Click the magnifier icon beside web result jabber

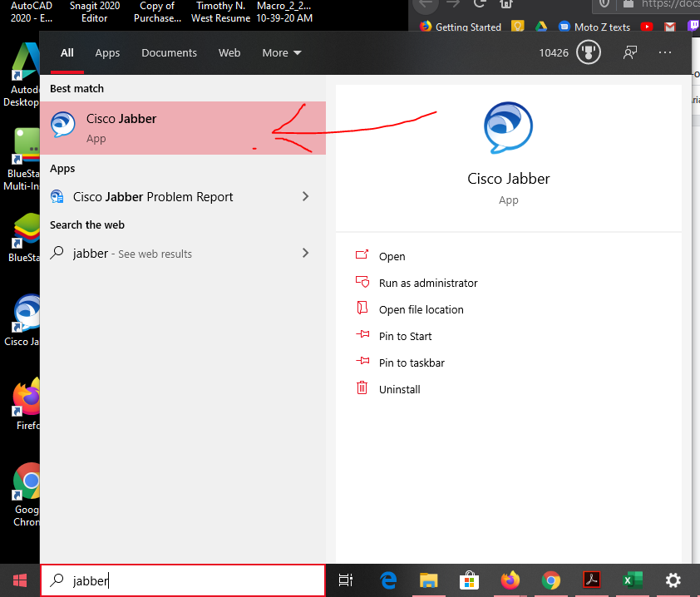click(57, 253)
